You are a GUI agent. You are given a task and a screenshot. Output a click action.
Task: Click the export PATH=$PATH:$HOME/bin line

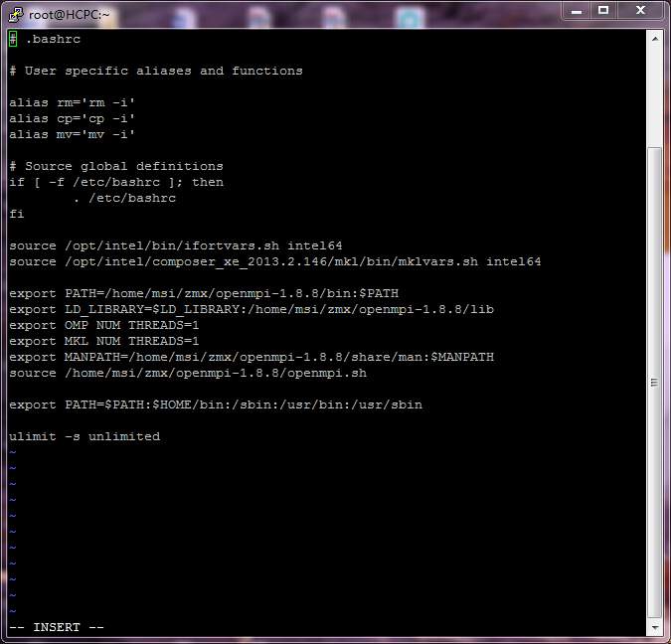pos(216,404)
